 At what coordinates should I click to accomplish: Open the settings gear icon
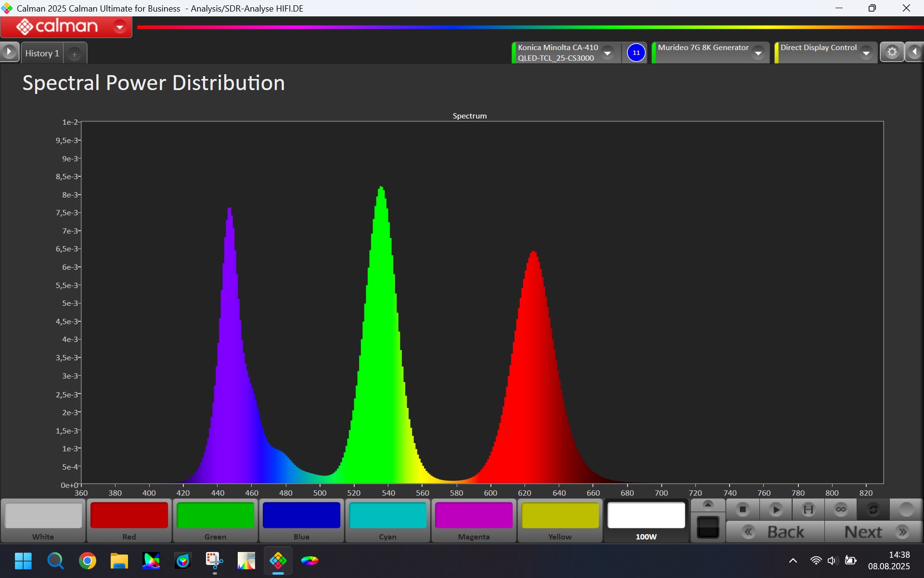pyautogui.click(x=892, y=52)
